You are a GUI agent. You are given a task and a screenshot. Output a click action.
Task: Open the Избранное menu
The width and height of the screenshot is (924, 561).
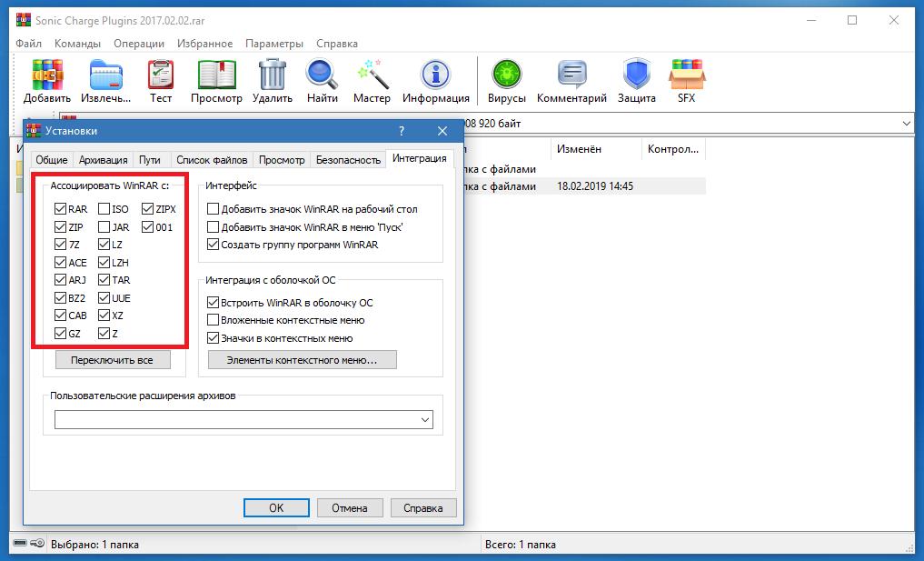(x=204, y=44)
